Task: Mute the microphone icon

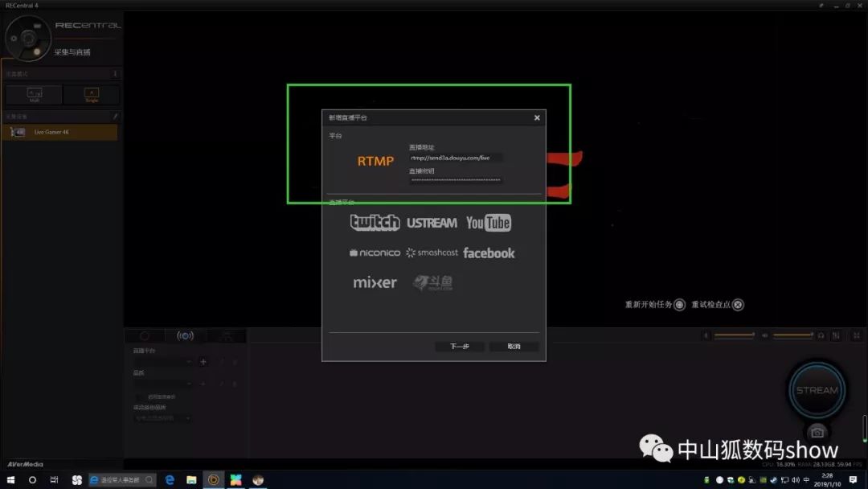Action: (x=706, y=335)
